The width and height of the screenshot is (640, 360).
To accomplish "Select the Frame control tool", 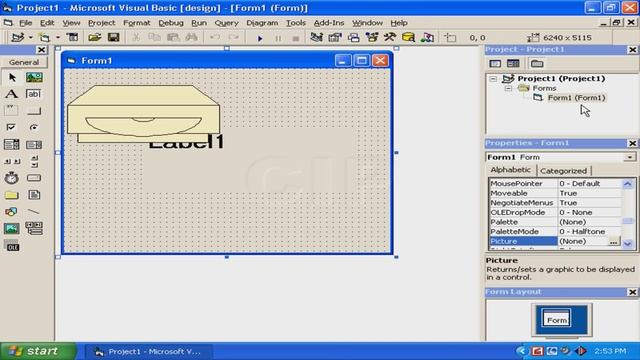I will tap(12, 111).
